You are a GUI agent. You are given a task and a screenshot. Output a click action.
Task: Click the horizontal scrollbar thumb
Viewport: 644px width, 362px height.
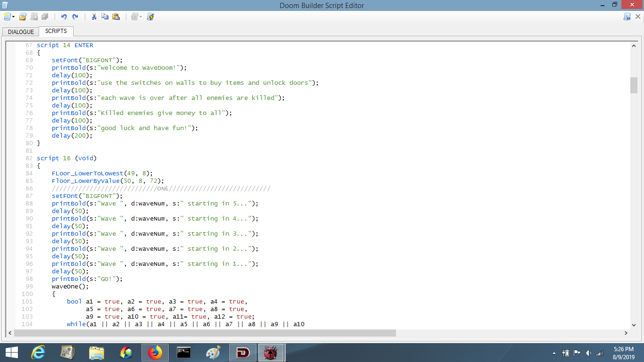point(206,333)
